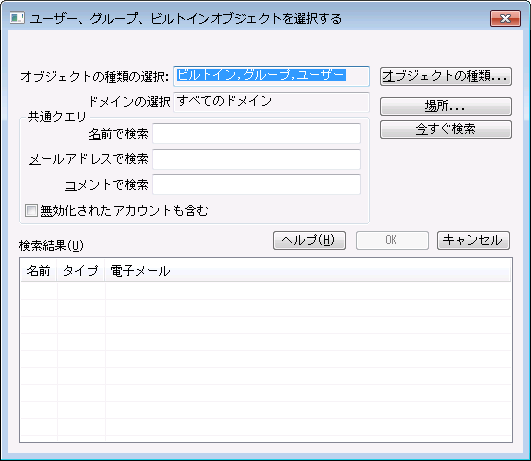Focus the コメントで検索 text field
The width and height of the screenshot is (531, 461).
(x=256, y=185)
